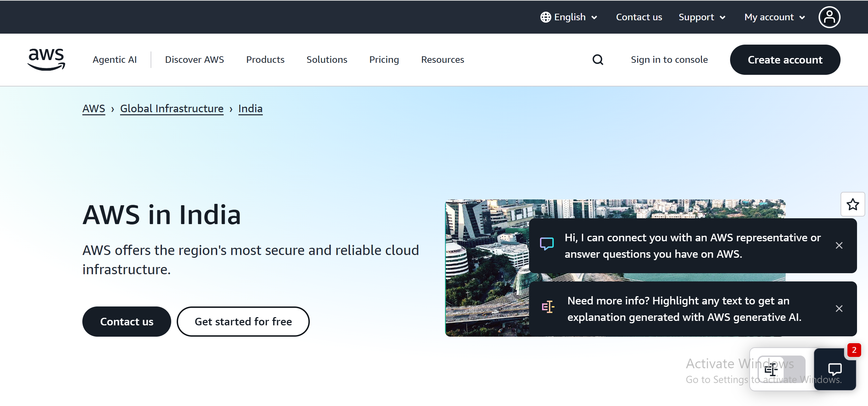868x406 pixels.
Task: Open the Resources menu
Action: point(443,60)
